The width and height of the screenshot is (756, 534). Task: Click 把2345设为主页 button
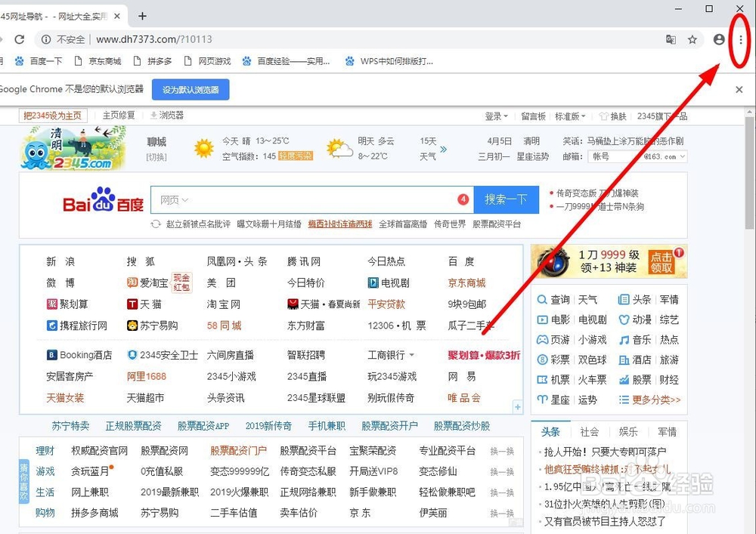click(x=53, y=116)
